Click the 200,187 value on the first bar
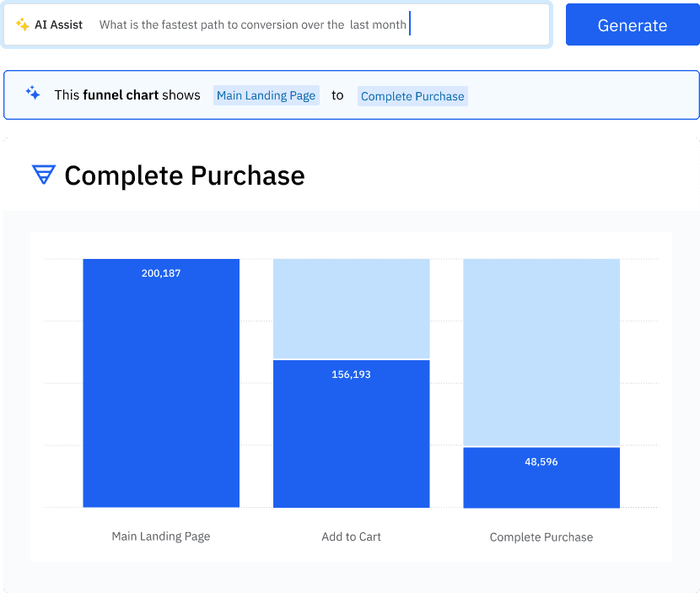Screen dimensions: 700x593 [160, 272]
